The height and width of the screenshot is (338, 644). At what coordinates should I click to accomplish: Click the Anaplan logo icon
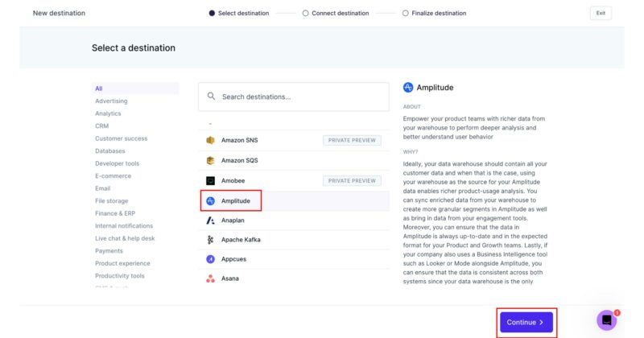[x=210, y=220]
